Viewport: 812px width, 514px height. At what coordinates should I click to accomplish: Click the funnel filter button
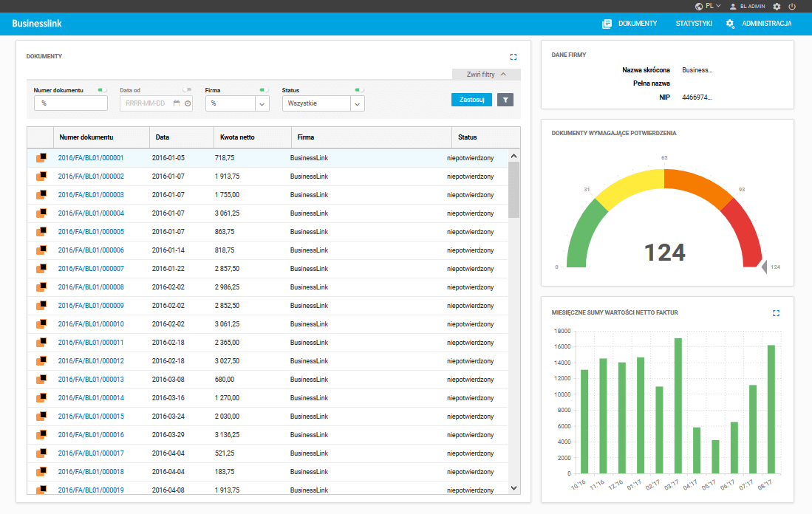pyautogui.click(x=505, y=100)
